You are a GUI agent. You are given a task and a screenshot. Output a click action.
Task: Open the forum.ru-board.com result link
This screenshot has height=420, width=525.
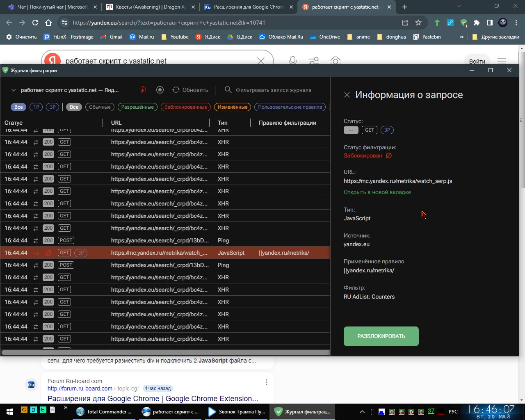point(80,388)
